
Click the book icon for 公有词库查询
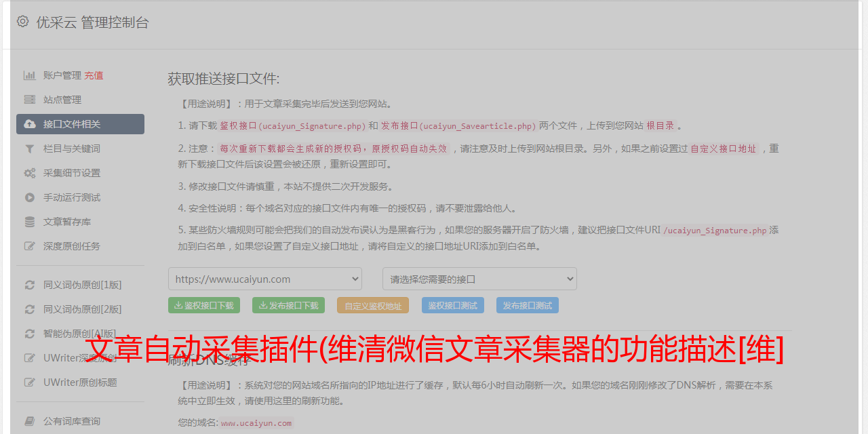pyautogui.click(x=30, y=421)
